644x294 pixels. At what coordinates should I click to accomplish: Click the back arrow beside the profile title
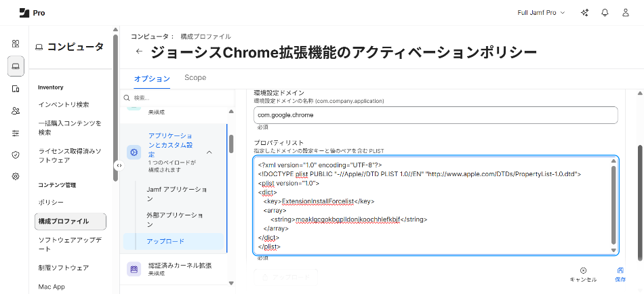tap(139, 51)
